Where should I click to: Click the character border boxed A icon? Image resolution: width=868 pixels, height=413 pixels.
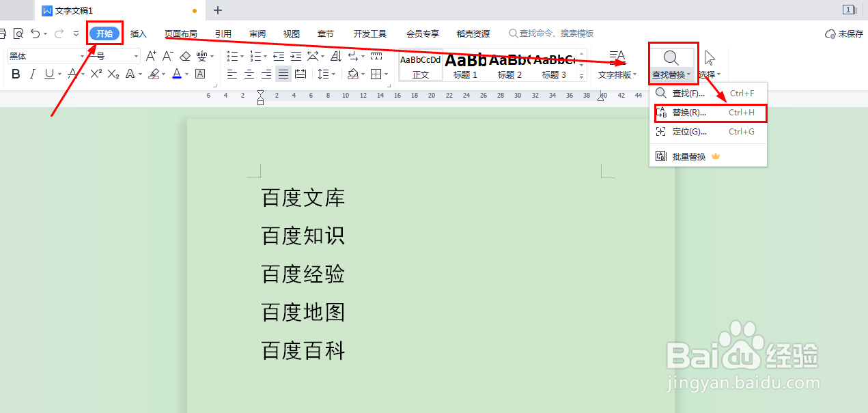tap(200, 74)
